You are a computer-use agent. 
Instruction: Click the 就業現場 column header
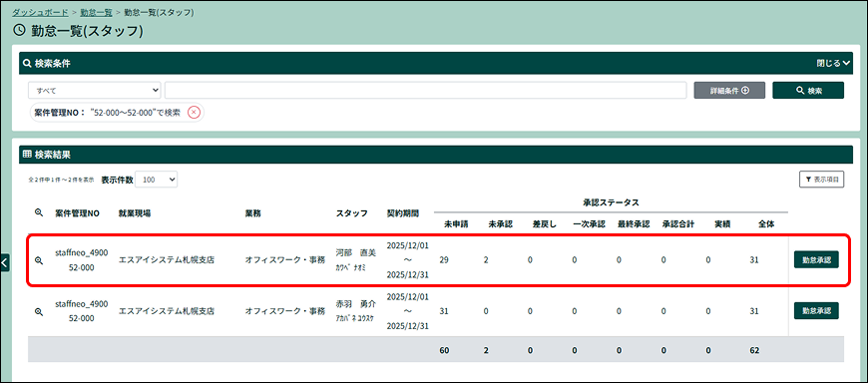point(135,213)
